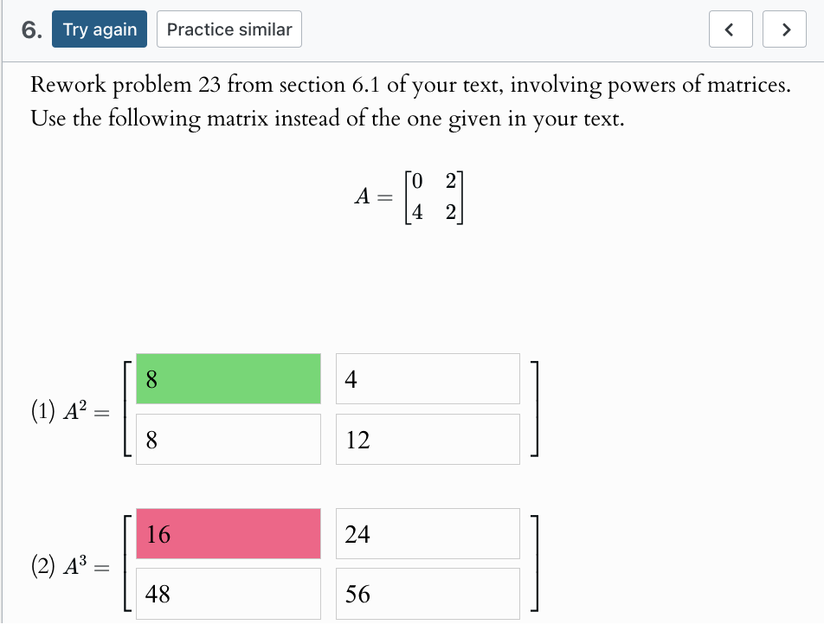The height and width of the screenshot is (644, 824).
Task: Select the A³ field containing 48
Action: [228, 593]
